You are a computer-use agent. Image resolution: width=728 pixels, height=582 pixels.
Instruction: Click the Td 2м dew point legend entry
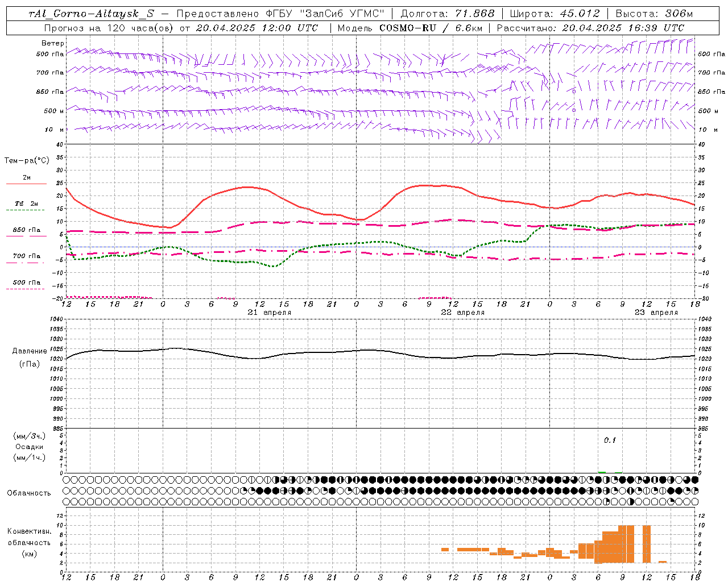tap(26, 203)
